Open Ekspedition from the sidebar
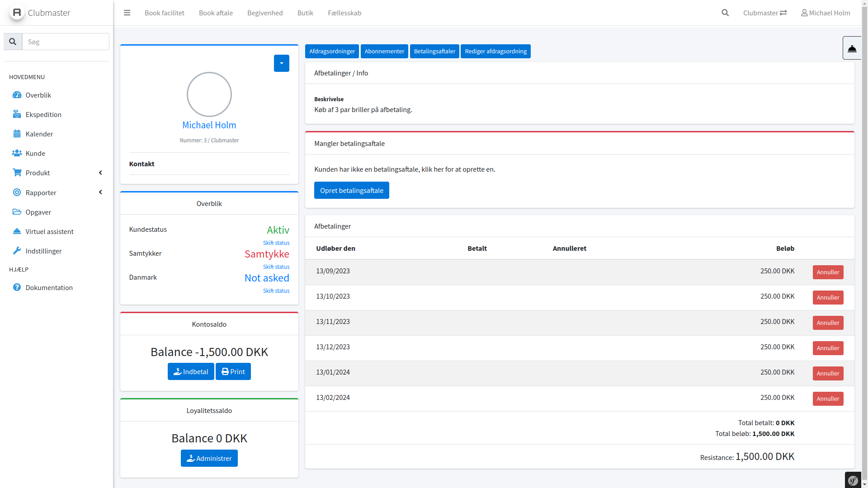The height and width of the screenshot is (488, 868). click(43, 114)
